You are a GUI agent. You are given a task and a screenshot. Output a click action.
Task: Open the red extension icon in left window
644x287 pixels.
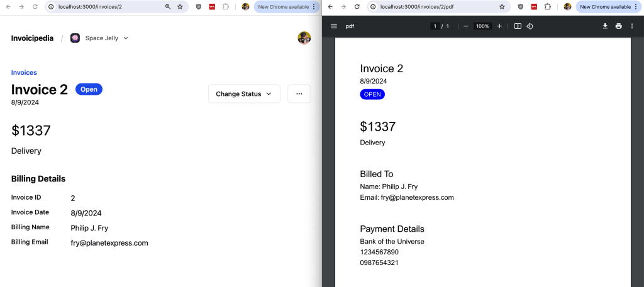212,7
